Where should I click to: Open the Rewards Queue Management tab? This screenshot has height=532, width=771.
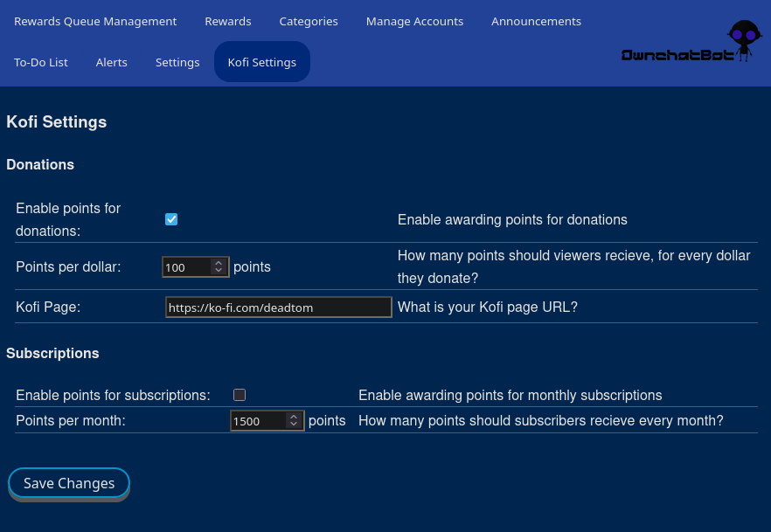coord(95,21)
